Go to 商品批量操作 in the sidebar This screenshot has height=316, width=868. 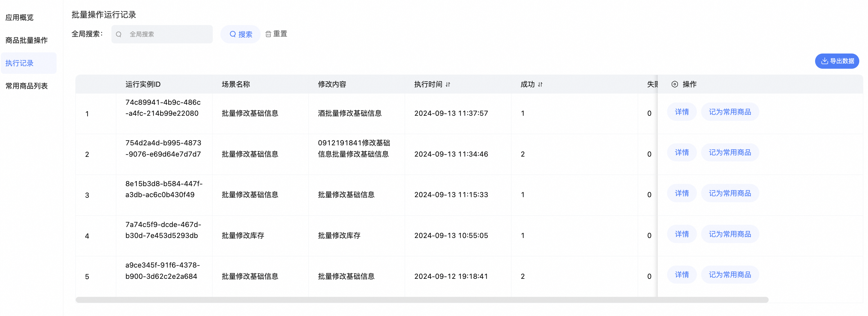pos(27,41)
